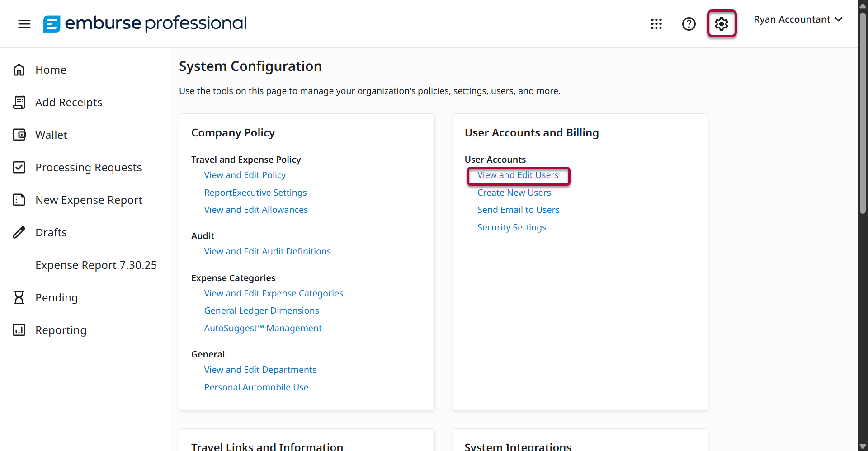Click the Add Receipts icon

pos(19,103)
